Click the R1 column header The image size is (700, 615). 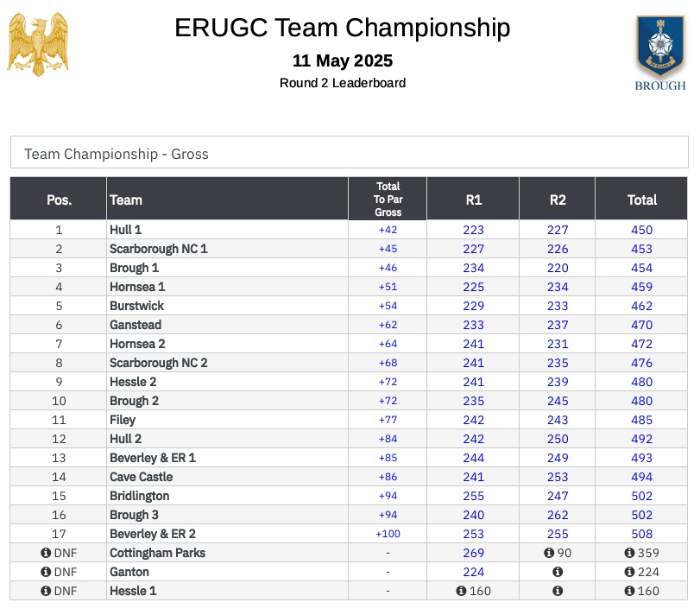click(x=473, y=200)
